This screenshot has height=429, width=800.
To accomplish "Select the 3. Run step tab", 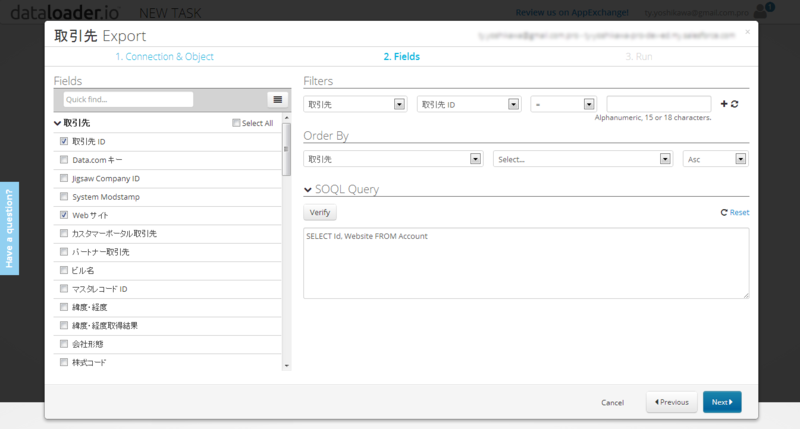I will point(639,57).
